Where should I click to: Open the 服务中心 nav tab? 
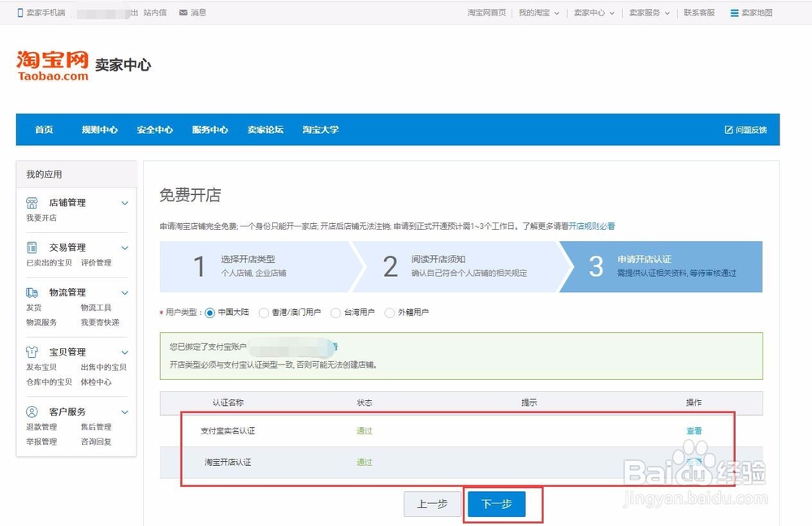pos(209,129)
